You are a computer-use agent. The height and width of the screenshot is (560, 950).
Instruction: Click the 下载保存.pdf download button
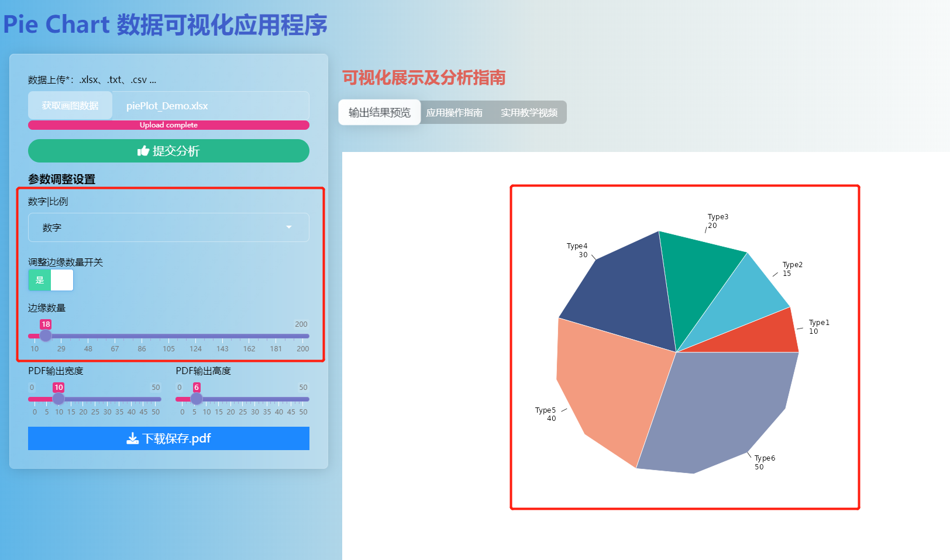[x=168, y=438]
